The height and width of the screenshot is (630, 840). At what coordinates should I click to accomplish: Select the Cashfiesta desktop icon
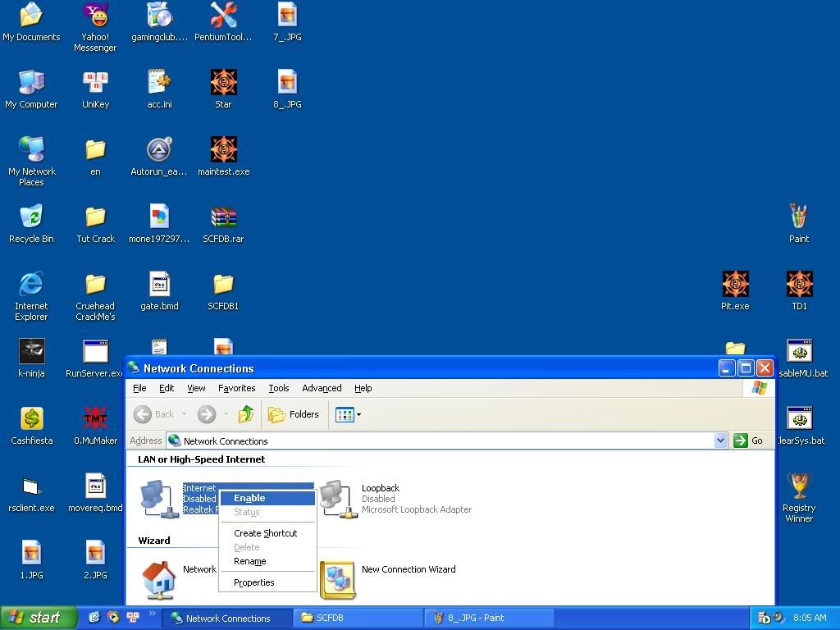(31, 426)
